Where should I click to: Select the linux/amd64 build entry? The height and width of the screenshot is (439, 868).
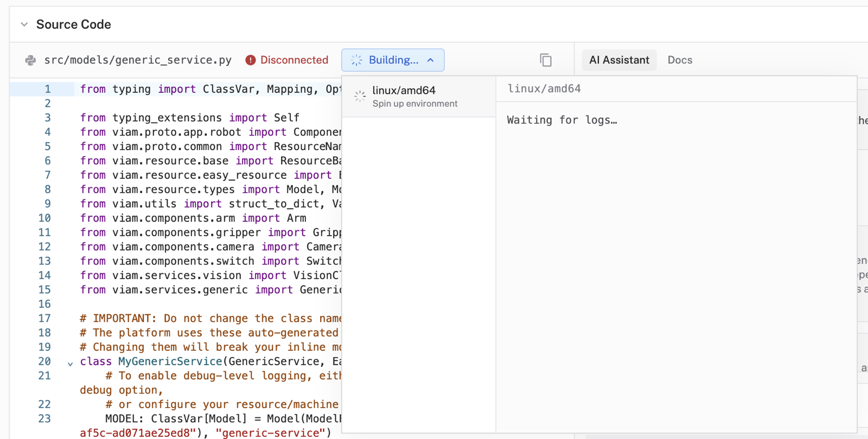tap(419, 96)
